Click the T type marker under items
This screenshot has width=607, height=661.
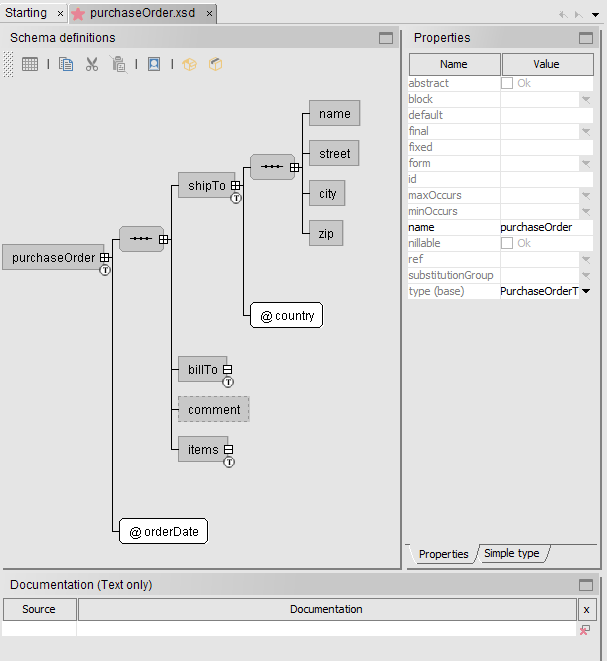click(229, 462)
